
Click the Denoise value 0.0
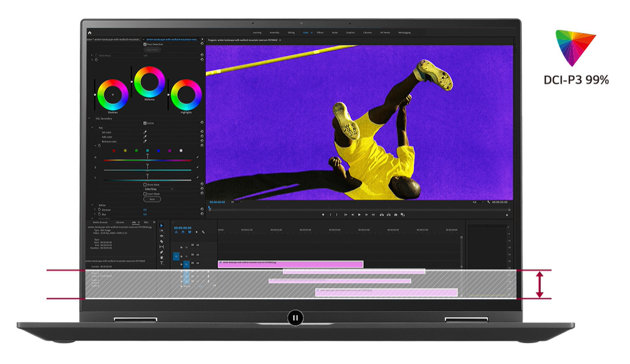pos(145,209)
